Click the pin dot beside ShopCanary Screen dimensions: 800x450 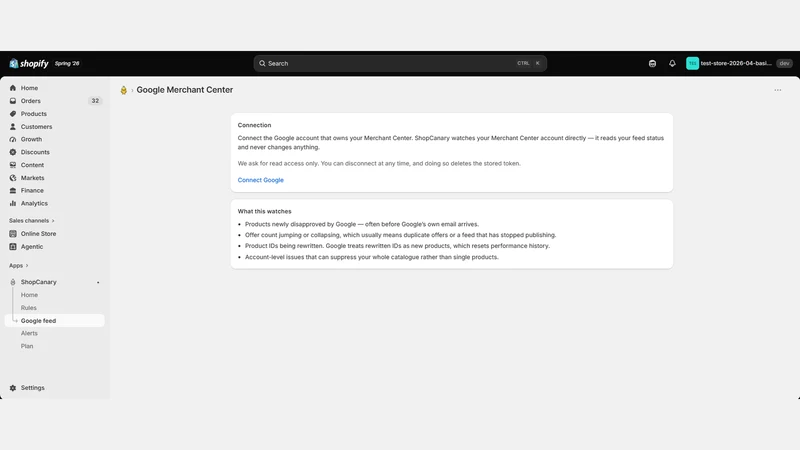(x=98, y=282)
